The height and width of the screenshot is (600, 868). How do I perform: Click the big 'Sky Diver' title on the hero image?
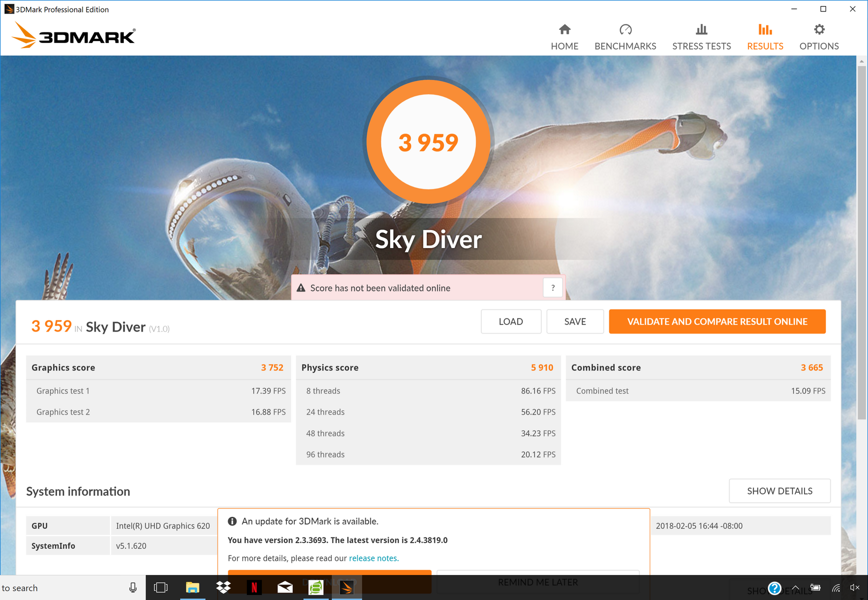[428, 239]
